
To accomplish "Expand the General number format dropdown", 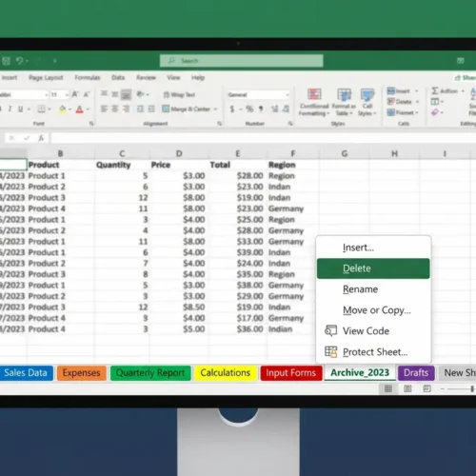I will [288, 94].
